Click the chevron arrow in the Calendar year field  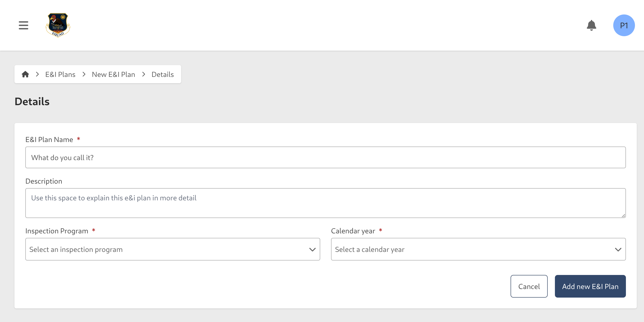618,249
